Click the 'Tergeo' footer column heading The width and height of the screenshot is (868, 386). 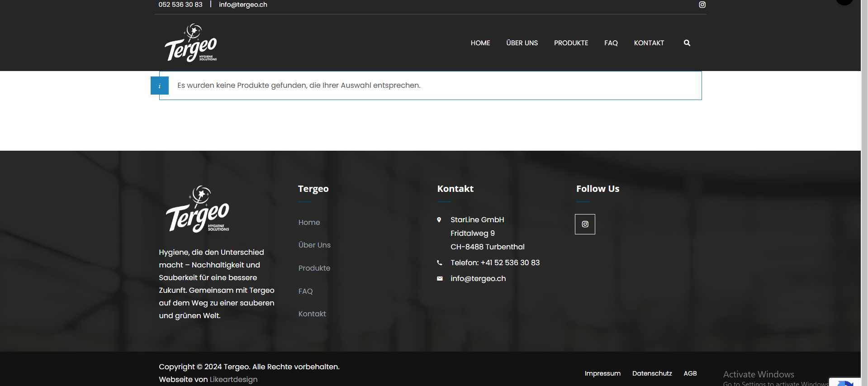[313, 189]
